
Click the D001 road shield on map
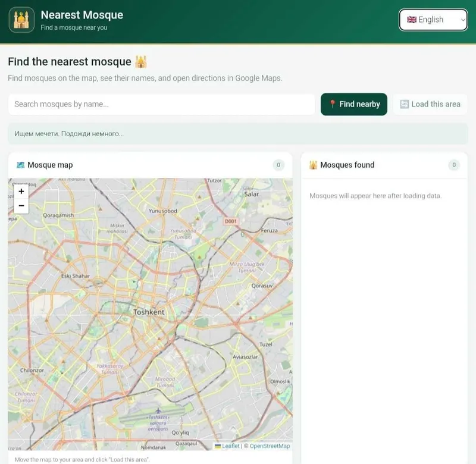[x=231, y=221]
